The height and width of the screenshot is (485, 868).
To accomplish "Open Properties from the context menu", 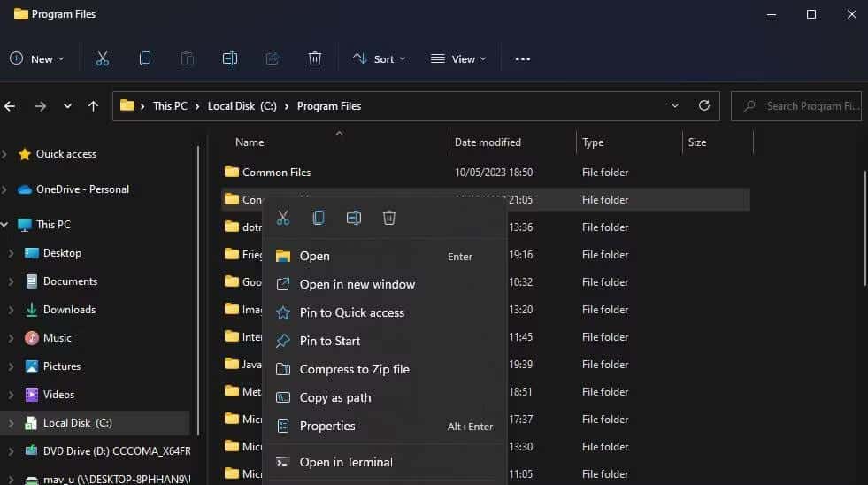I will [x=385, y=426].
